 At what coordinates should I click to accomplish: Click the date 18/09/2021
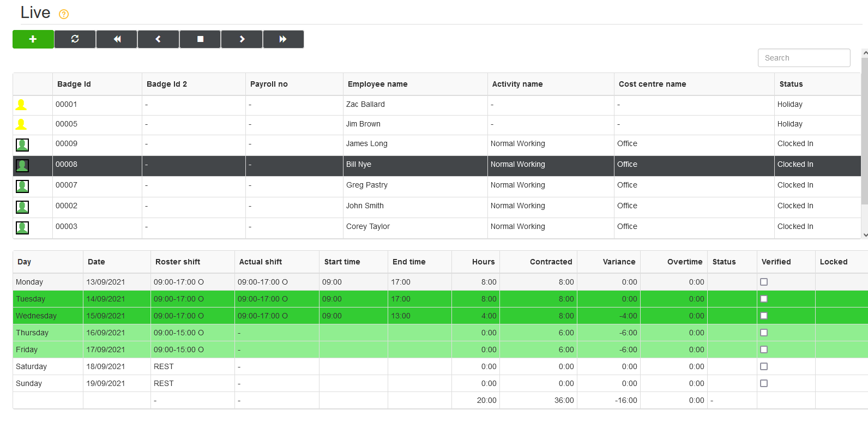106,366
